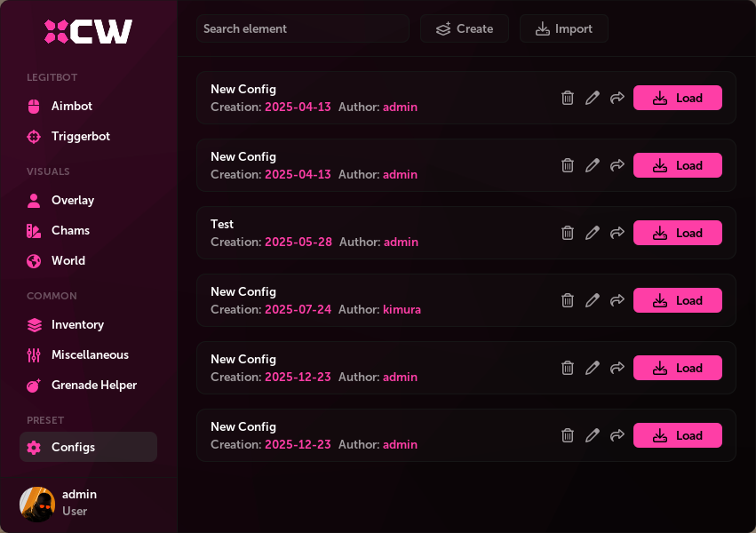Screen dimensions: 756x533
Task: Open Chams settings via its icon
Action: click(x=33, y=230)
